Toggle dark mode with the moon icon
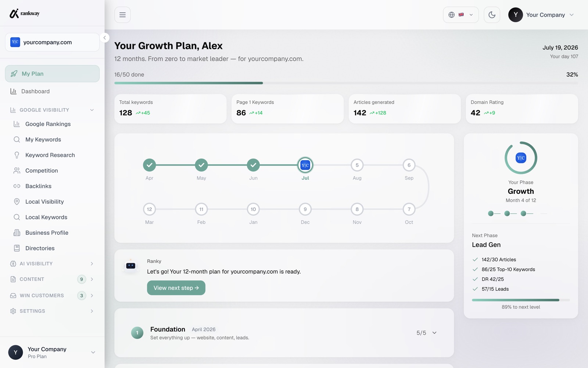Image resolution: width=588 pixels, height=368 pixels. (492, 15)
